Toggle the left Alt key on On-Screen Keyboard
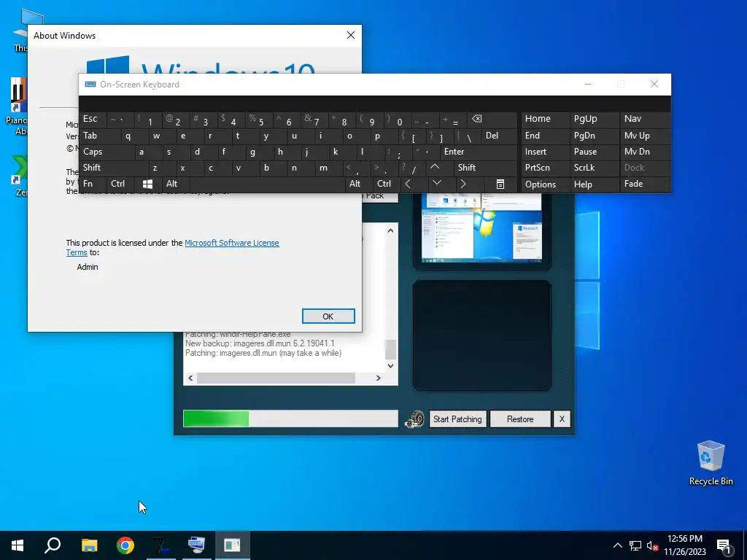This screenshot has width=747, height=560. click(x=175, y=184)
